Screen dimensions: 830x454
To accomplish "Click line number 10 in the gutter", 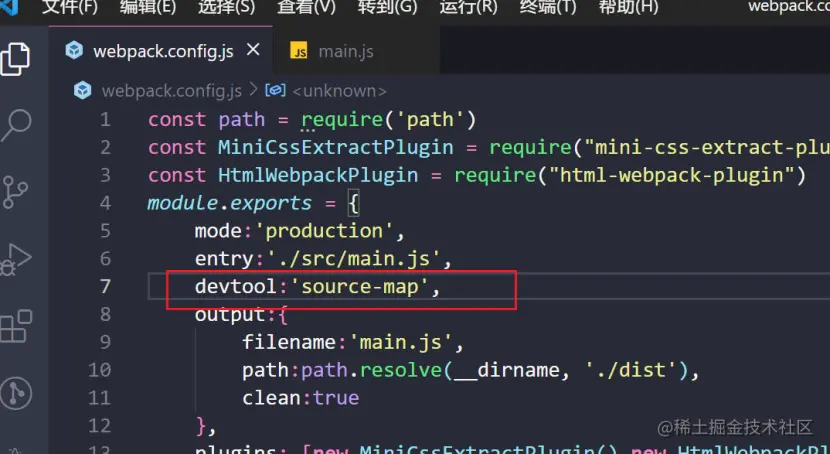I will (100, 370).
